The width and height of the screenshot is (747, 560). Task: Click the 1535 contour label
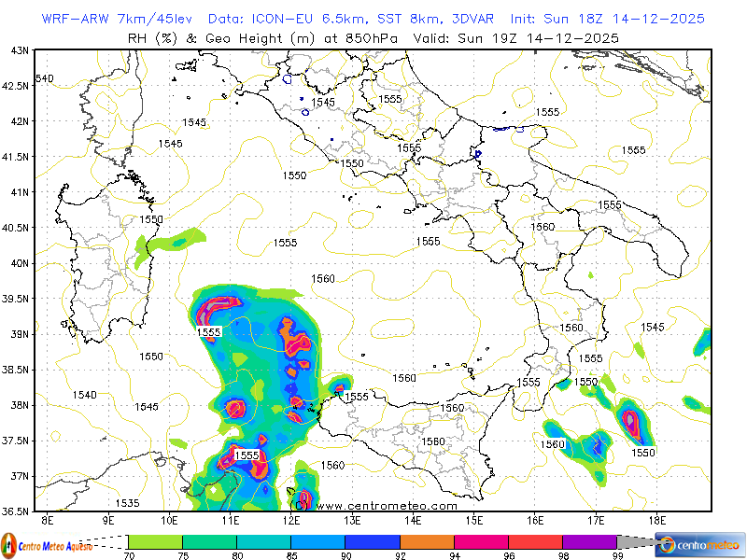[127, 503]
